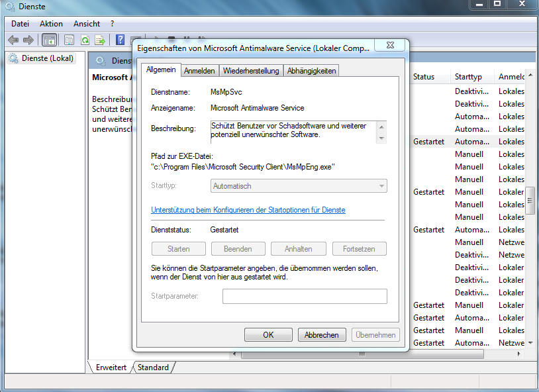Click the horizontal scrollbar left arrow
This screenshot has height=392, width=539.
(x=235, y=354)
